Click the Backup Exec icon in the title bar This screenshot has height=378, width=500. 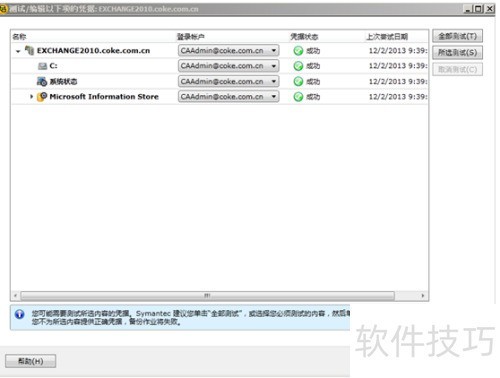pos(3,9)
